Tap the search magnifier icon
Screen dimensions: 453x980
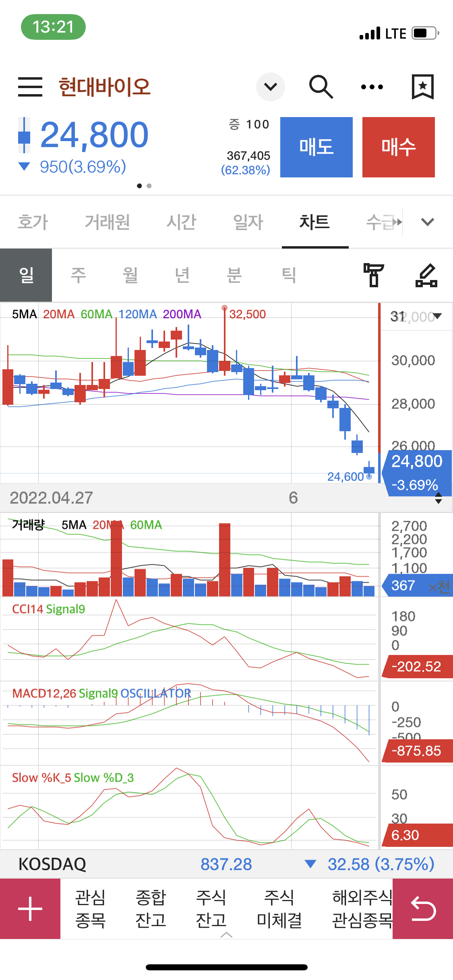coord(321,87)
